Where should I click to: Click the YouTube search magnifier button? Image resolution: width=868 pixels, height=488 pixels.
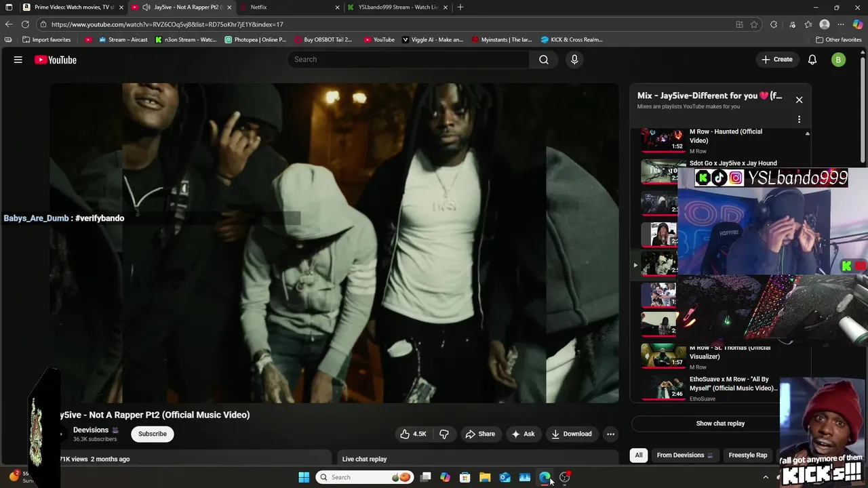tap(544, 60)
